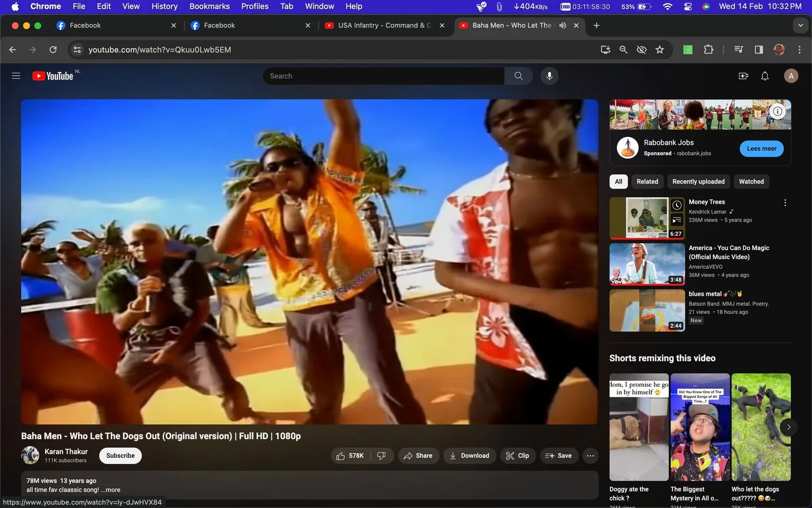Screen dimensions: 812x508
Task: Open Money Trees video thumbnail
Action: click(647, 219)
